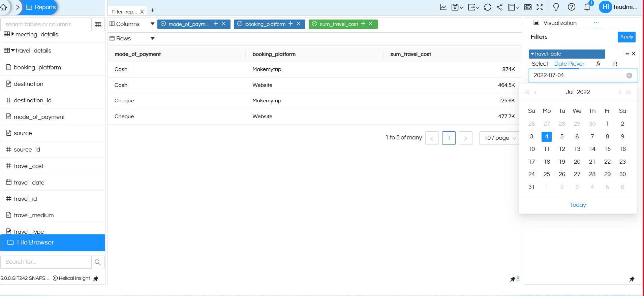This screenshot has height=296, width=644.
Task: Click the HI user avatar
Action: [x=605, y=7]
